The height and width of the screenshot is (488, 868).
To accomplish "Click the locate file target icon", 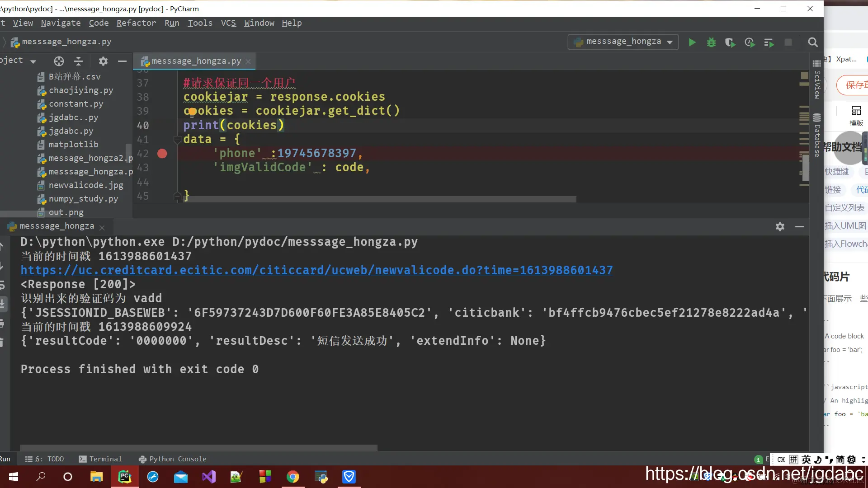I will (x=59, y=61).
